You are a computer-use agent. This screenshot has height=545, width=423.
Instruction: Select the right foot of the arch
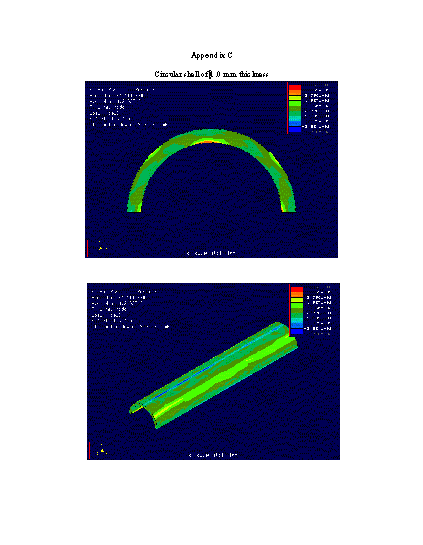(x=288, y=208)
